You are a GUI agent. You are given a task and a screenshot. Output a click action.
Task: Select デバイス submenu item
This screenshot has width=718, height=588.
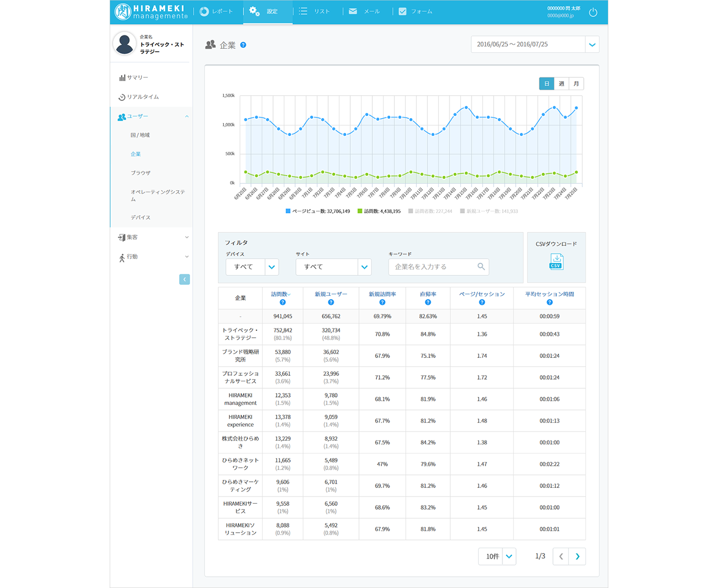click(x=141, y=217)
